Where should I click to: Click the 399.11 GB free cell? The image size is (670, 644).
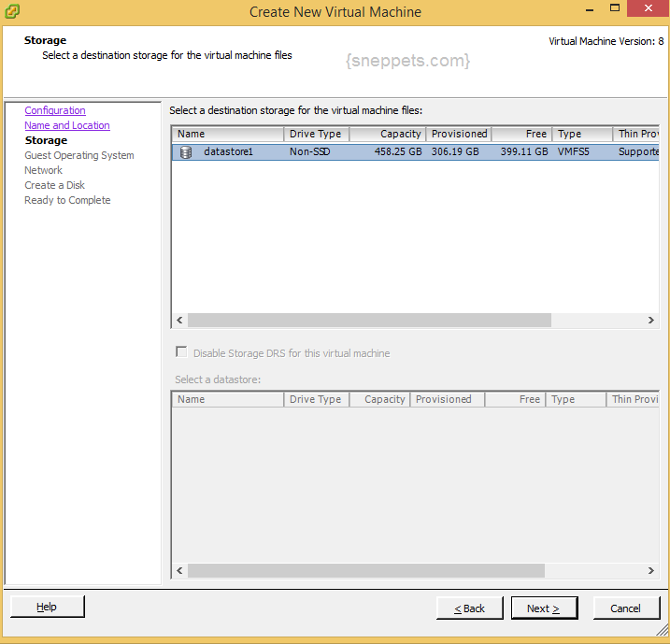(x=524, y=151)
